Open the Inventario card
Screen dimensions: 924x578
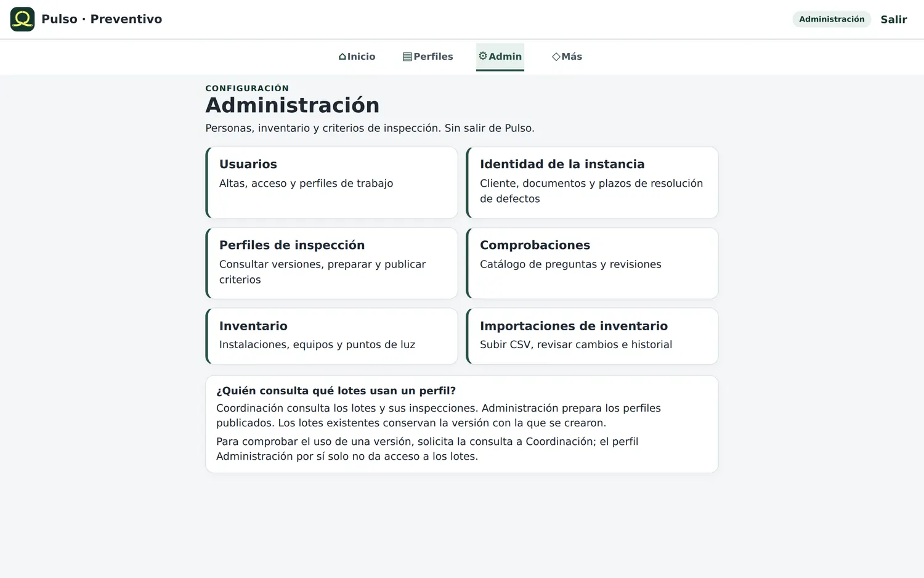(331, 336)
